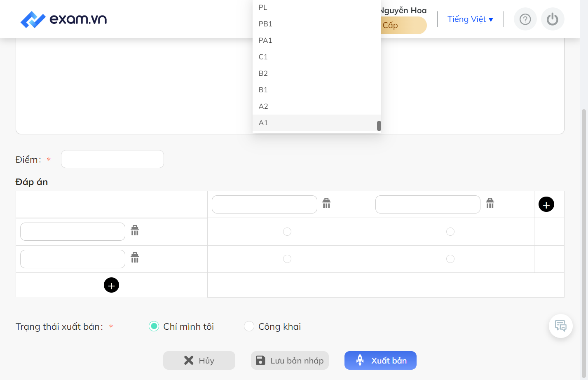Select first row, first column answer radio
Screen dimensions: 588x380
click(287, 232)
